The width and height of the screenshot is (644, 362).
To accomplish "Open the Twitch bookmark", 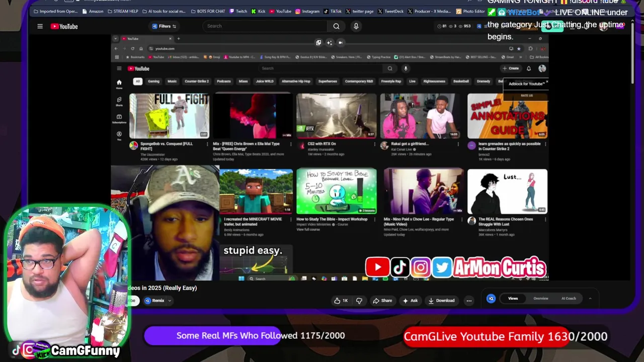I will tap(238, 11).
